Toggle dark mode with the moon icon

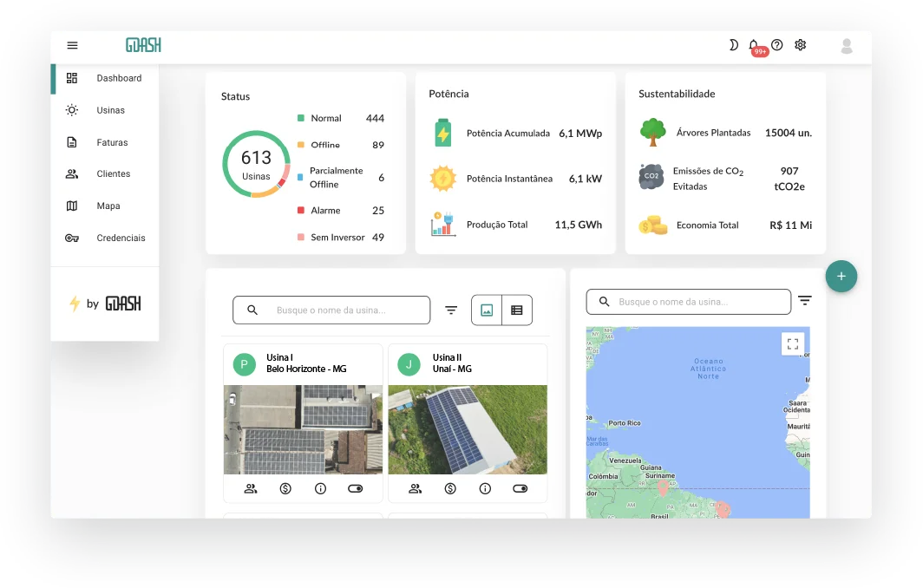point(733,45)
